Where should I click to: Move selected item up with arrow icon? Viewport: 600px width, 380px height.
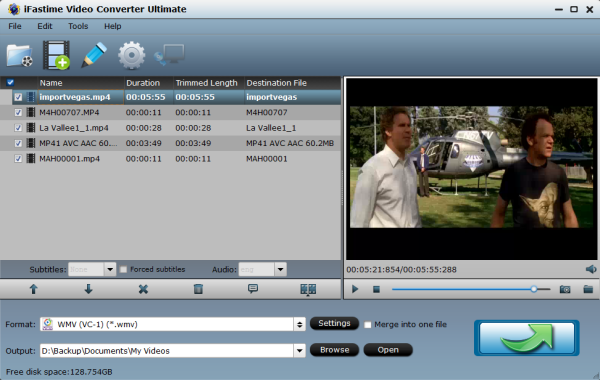coord(34,289)
